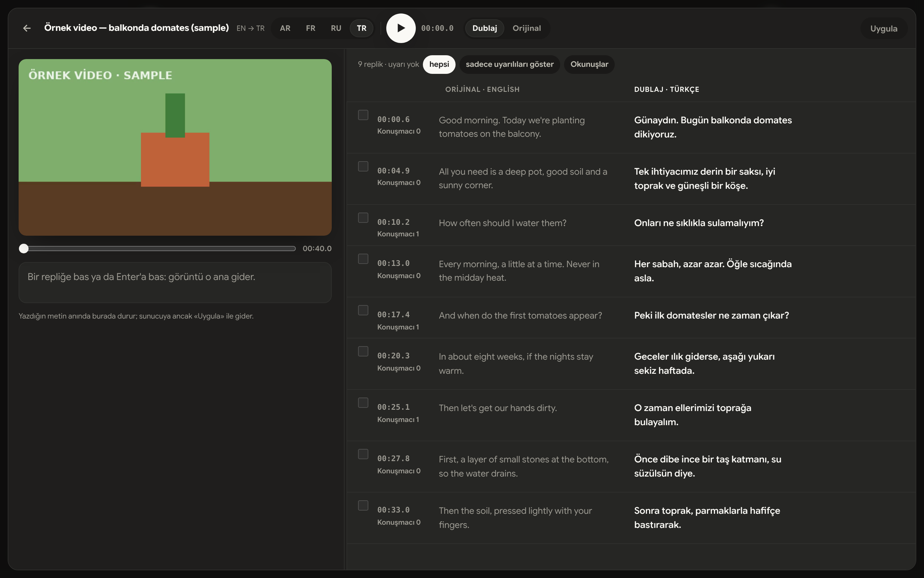924x578 pixels.
Task: Click the sample video preview thumbnail
Action: pos(175,147)
